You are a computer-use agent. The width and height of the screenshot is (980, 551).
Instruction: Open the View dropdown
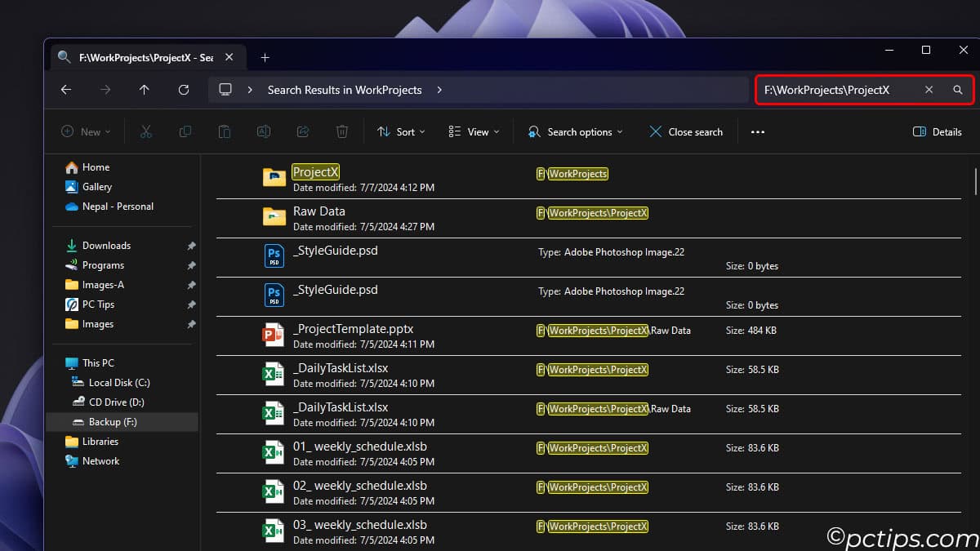[473, 131]
